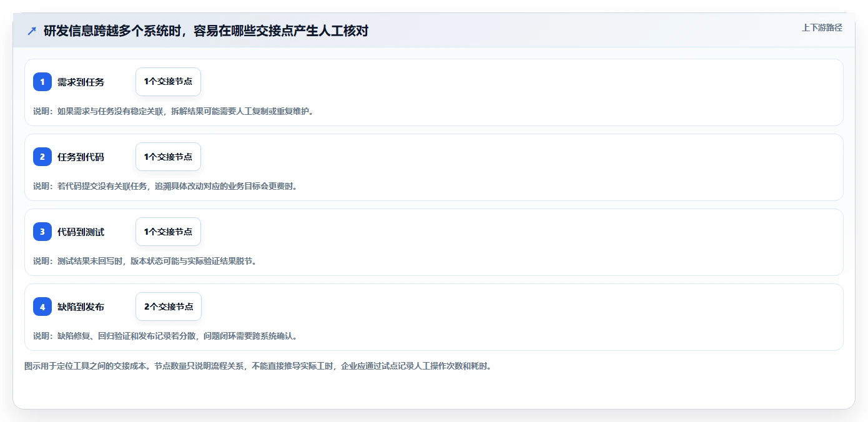The width and height of the screenshot is (868, 422).
Task: Click the footer note starting 图示用于定位工具
Action: (x=258, y=366)
